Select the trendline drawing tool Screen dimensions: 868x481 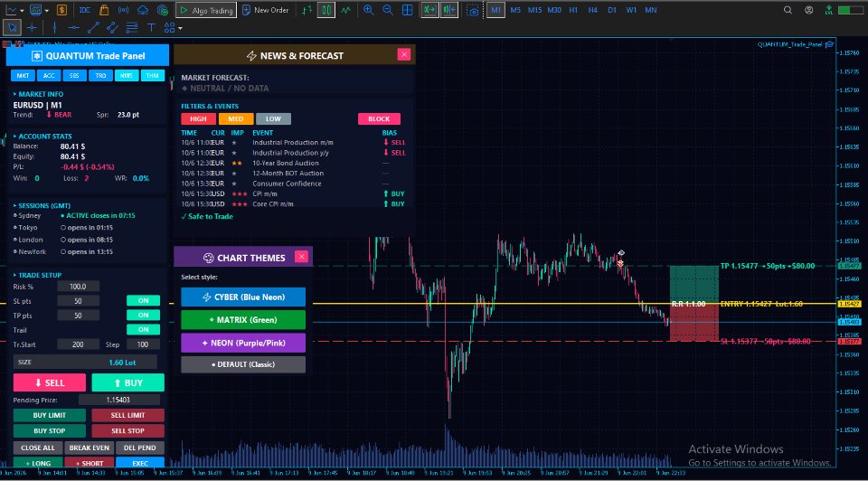coord(93,27)
